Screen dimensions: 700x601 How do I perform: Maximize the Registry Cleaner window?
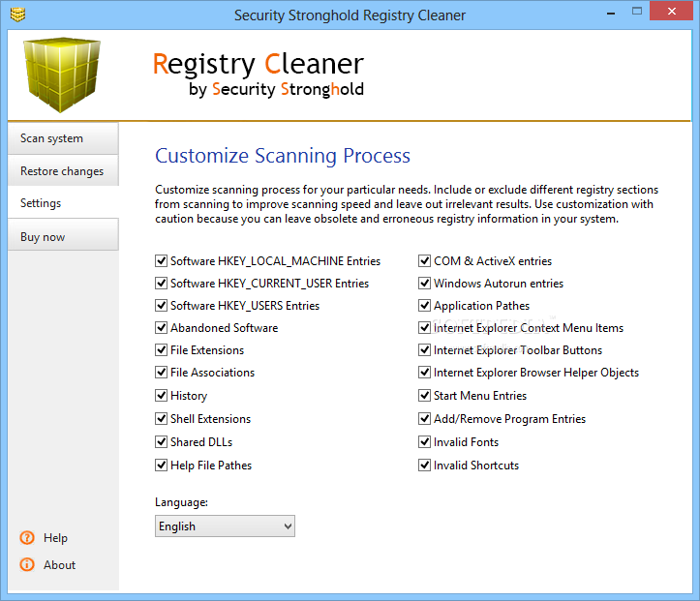click(637, 12)
